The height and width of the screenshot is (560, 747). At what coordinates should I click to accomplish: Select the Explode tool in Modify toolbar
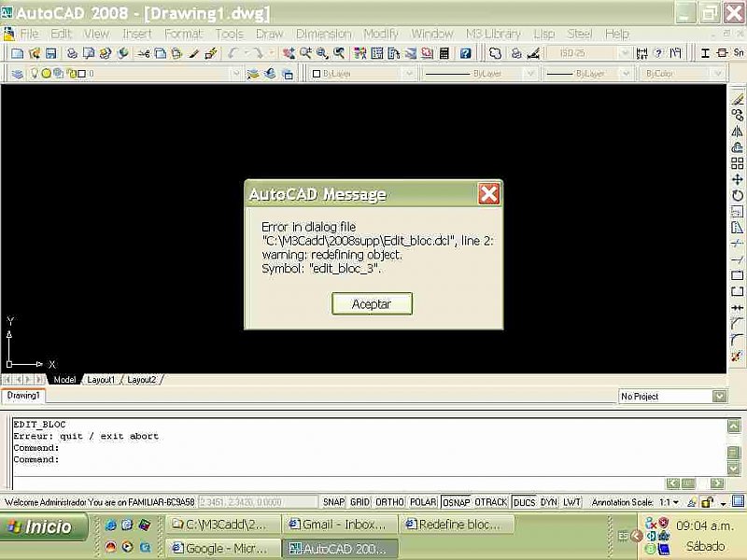(737, 357)
